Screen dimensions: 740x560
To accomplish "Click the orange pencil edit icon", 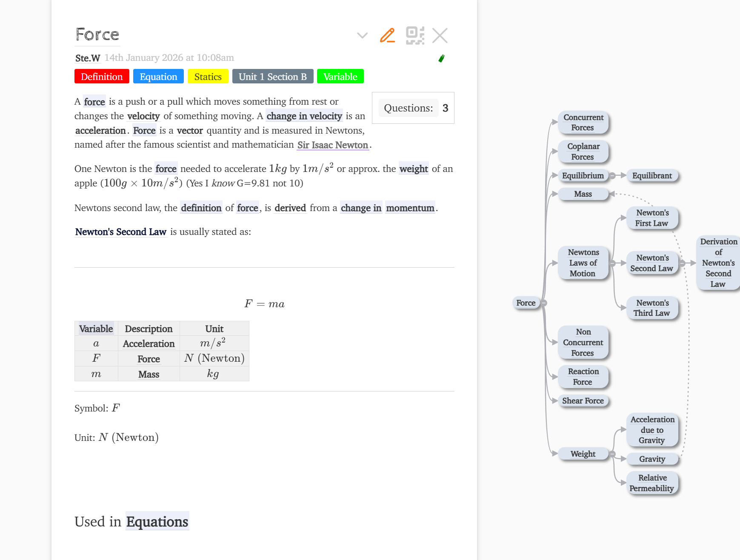I will [x=387, y=35].
